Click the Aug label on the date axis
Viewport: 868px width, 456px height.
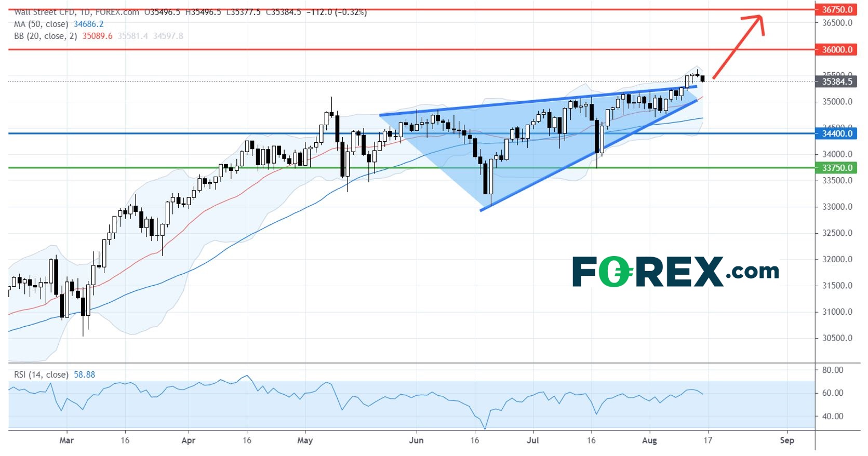pos(649,440)
